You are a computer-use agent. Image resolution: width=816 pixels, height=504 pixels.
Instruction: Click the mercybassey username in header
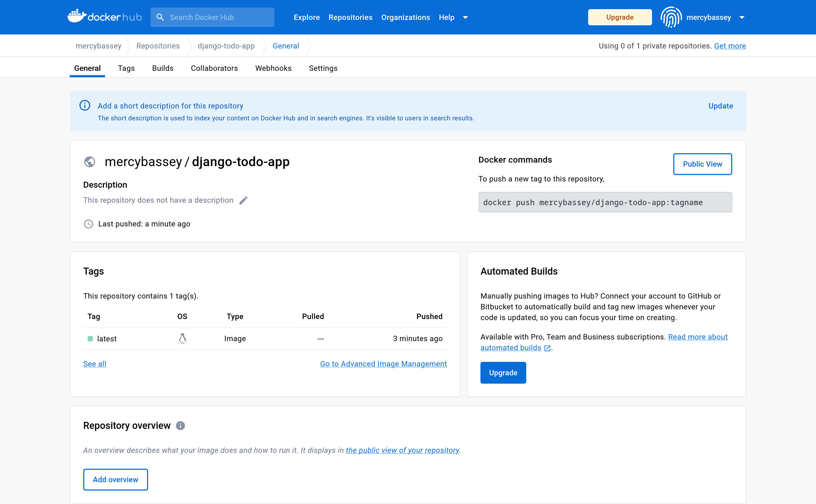click(x=708, y=17)
